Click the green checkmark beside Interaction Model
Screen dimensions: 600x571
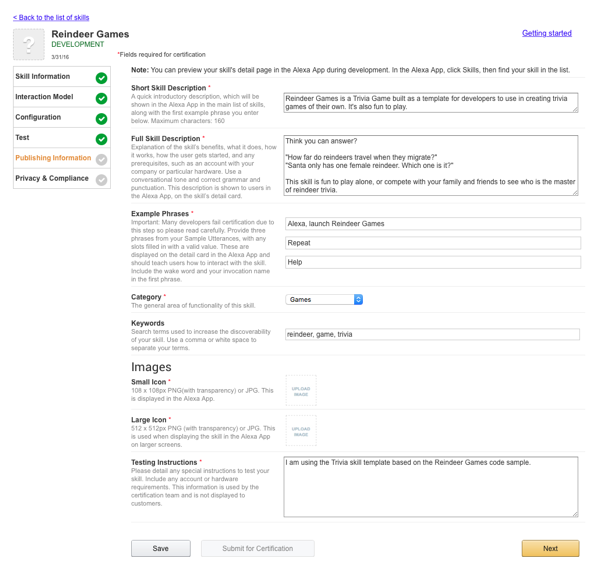point(101,98)
